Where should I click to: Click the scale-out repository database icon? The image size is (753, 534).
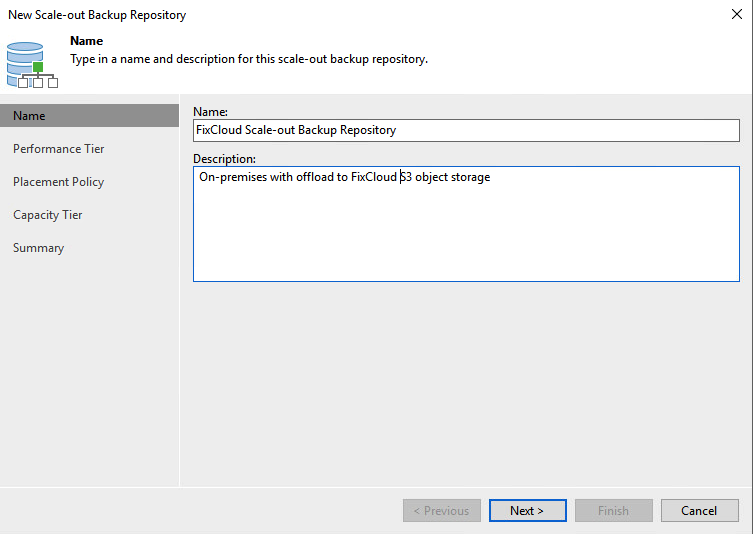(x=32, y=65)
